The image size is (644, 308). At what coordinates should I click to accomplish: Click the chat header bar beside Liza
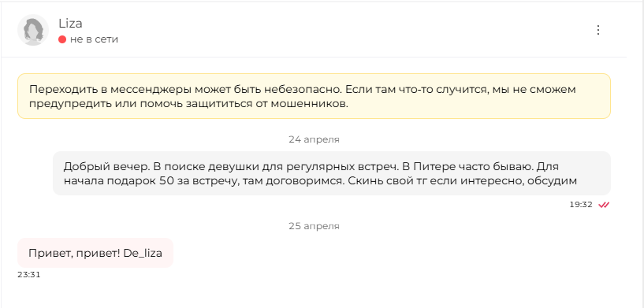click(x=329, y=30)
